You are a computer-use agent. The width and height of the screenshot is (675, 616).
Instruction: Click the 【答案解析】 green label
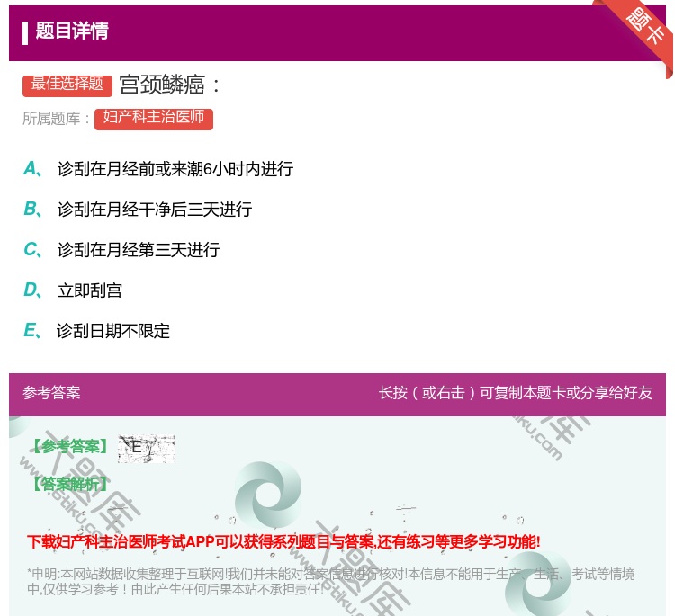tap(70, 485)
